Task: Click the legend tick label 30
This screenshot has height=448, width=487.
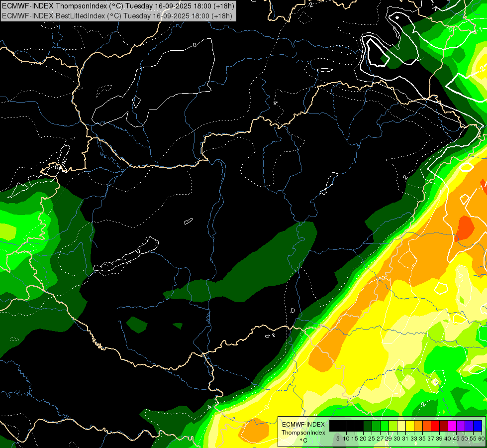Action: [x=397, y=439]
